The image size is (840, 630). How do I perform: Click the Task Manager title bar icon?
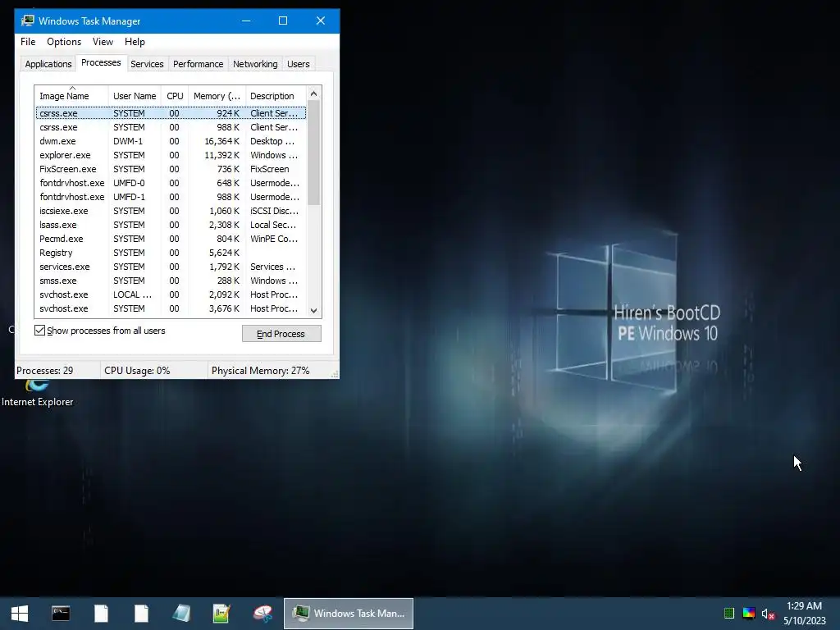pyautogui.click(x=27, y=21)
